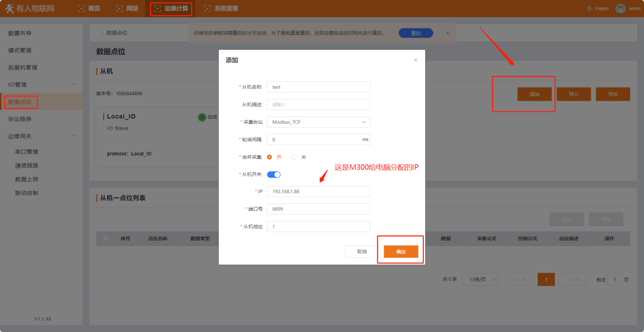
Task: Click the 数据点位 breadcrumb
Action: pyautogui.click(x=116, y=33)
